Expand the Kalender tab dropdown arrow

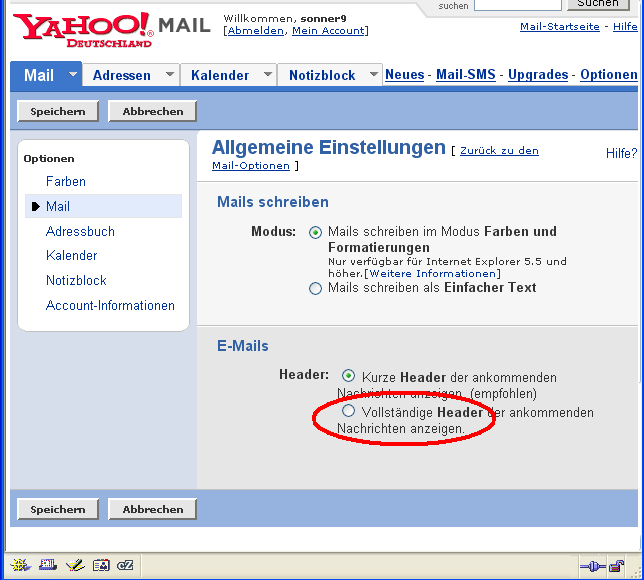(268, 74)
